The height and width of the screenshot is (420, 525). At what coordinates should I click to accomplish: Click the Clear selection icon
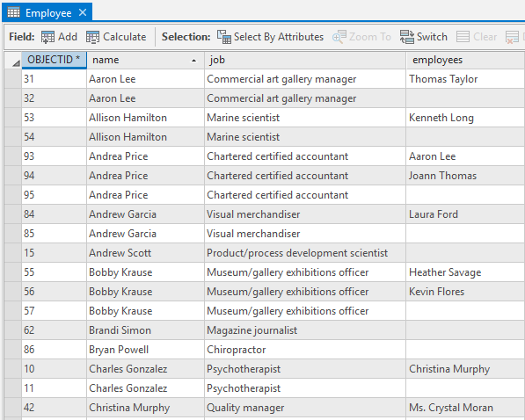463,37
